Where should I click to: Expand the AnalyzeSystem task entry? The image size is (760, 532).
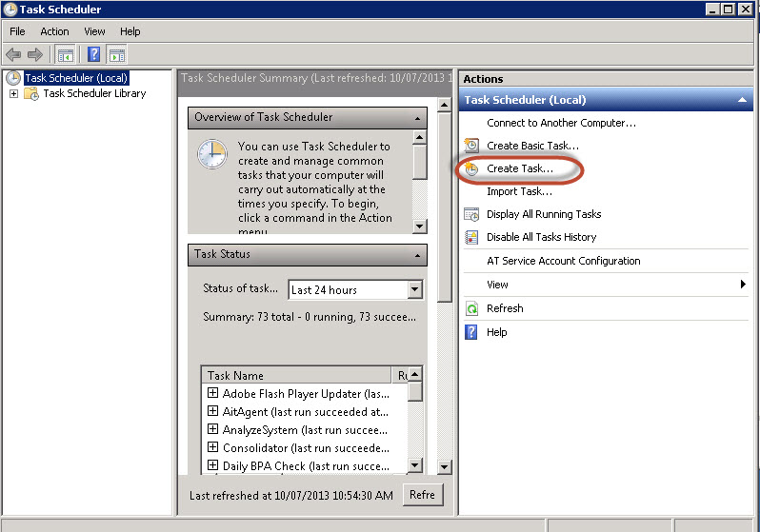click(x=212, y=429)
